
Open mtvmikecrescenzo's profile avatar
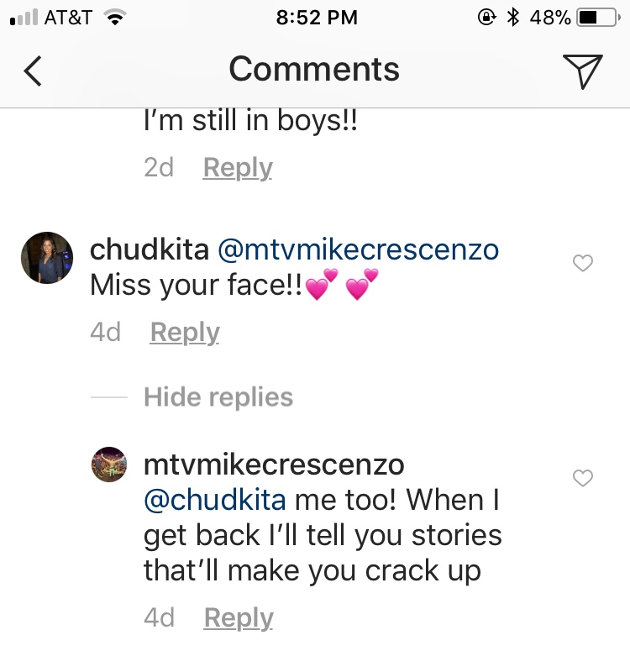pyautogui.click(x=109, y=465)
